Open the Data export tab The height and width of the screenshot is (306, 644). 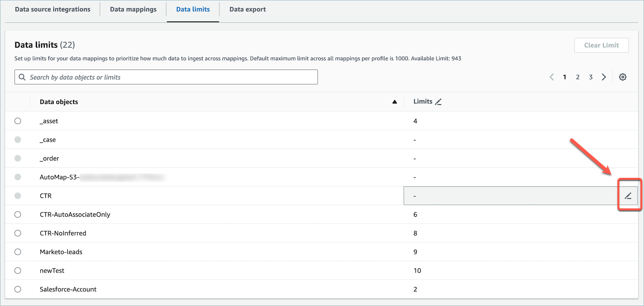(x=247, y=10)
